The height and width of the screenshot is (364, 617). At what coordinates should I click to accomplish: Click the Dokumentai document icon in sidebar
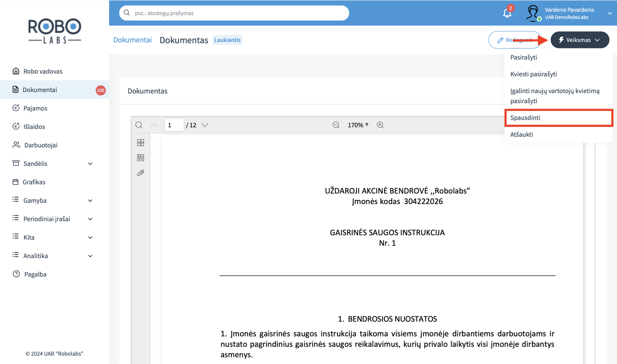(x=15, y=90)
